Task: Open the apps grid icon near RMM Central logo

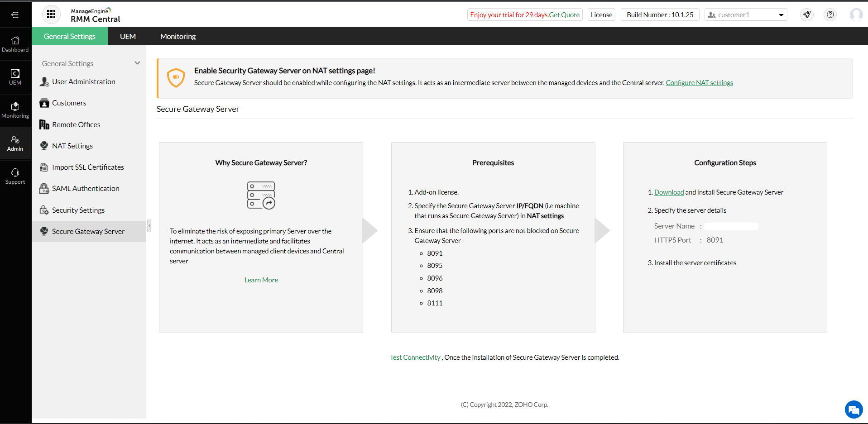Action: click(51, 14)
